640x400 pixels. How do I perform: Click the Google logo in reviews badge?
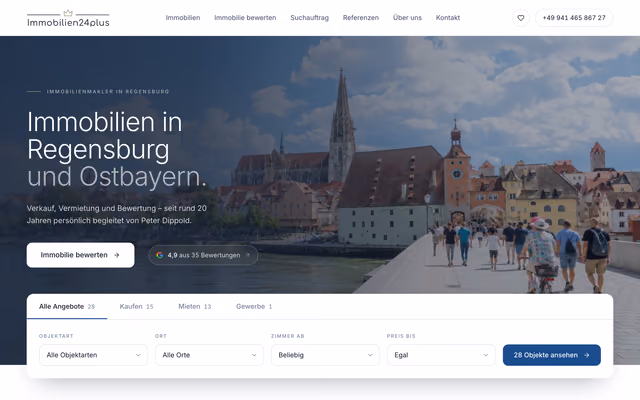[160, 255]
